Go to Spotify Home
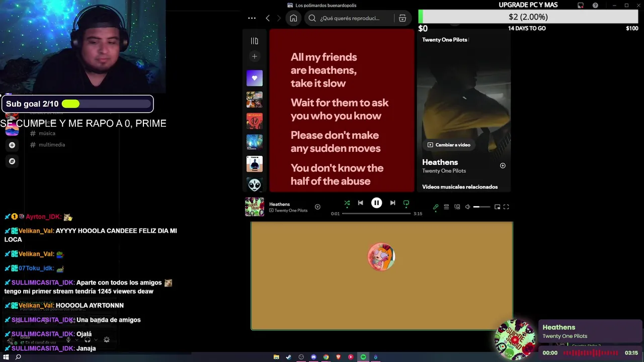This screenshot has width=644, height=362. point(293,18)
